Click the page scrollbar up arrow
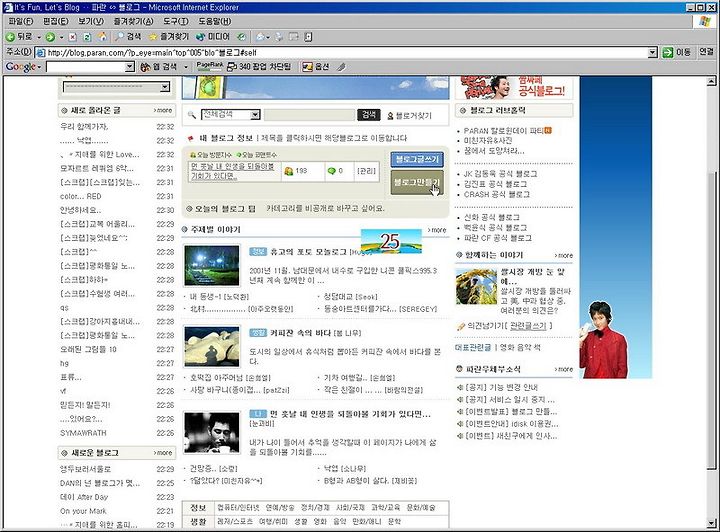 (x=711, y=81)
